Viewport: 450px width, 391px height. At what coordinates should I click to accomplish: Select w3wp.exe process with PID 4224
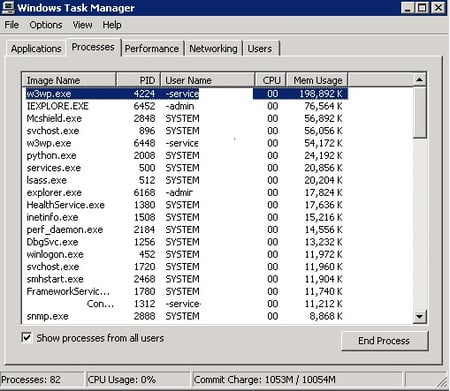[x=187, y=94]
